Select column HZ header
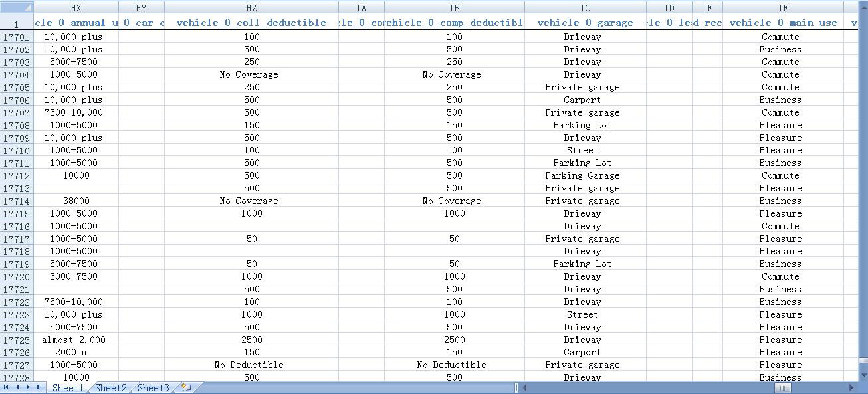 251,8
